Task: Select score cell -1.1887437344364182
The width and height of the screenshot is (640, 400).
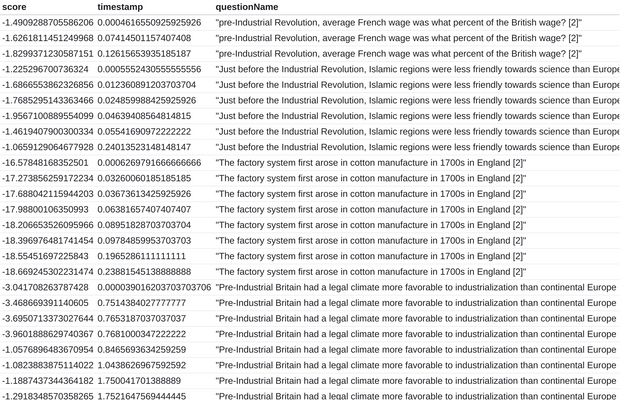Action: tap(48, 381)
